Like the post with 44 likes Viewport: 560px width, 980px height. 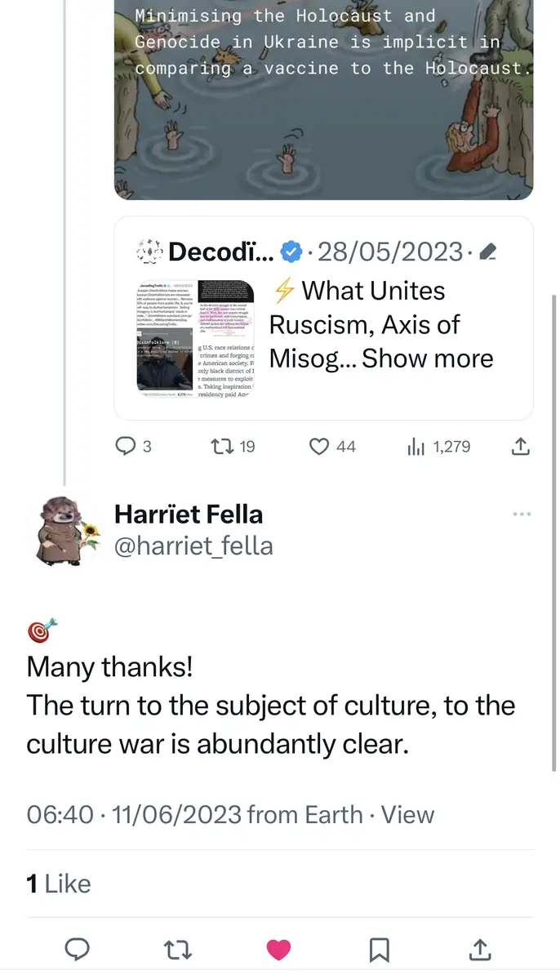pos(320,447)
